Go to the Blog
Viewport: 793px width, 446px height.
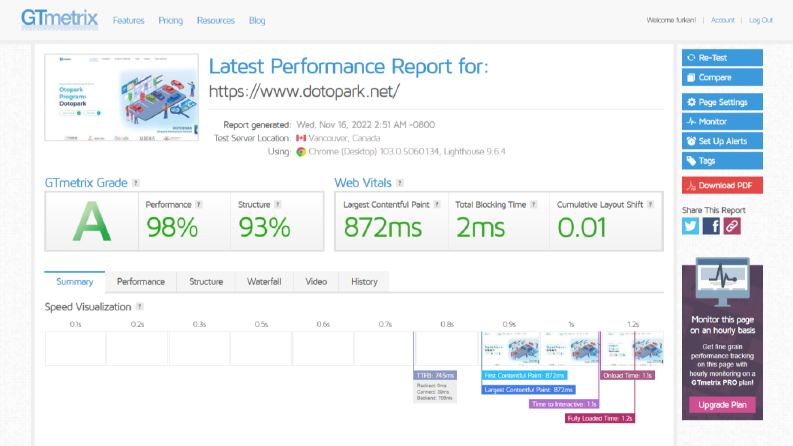(257, 20)
